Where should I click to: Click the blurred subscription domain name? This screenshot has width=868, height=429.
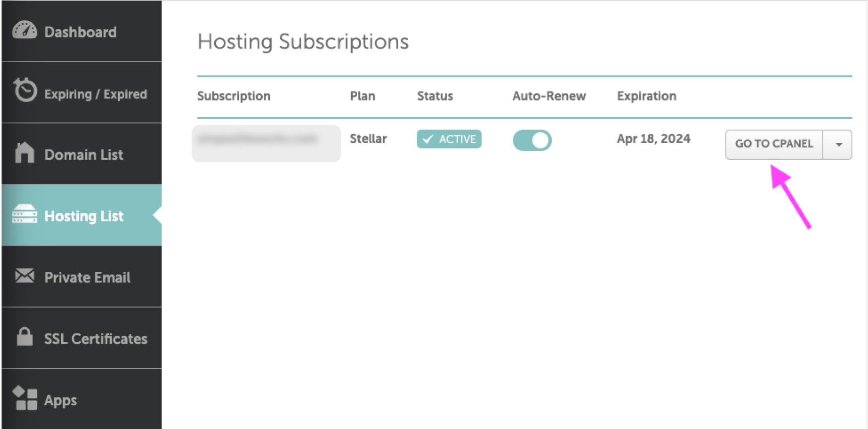(x=258, y=139)
